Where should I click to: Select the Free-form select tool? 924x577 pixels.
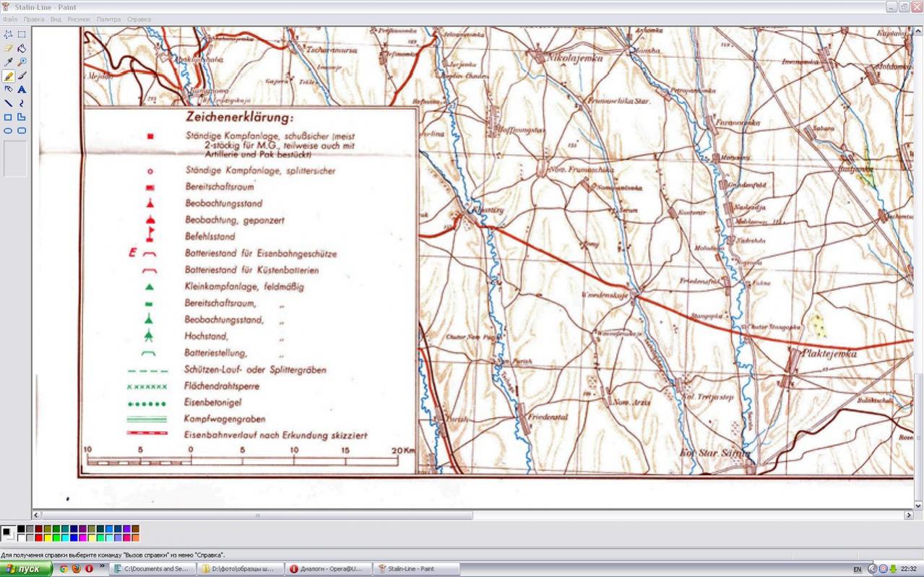pos(8,34)
